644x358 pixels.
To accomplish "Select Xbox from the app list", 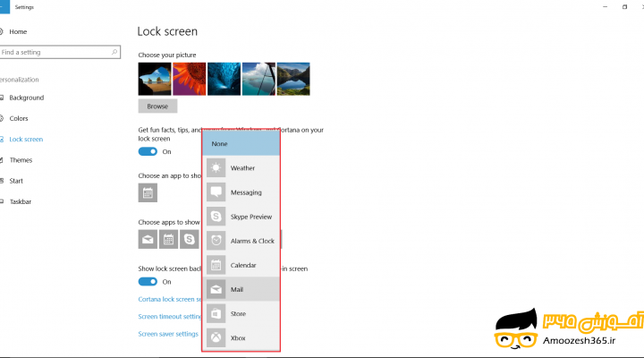I will tap(241, 337).
